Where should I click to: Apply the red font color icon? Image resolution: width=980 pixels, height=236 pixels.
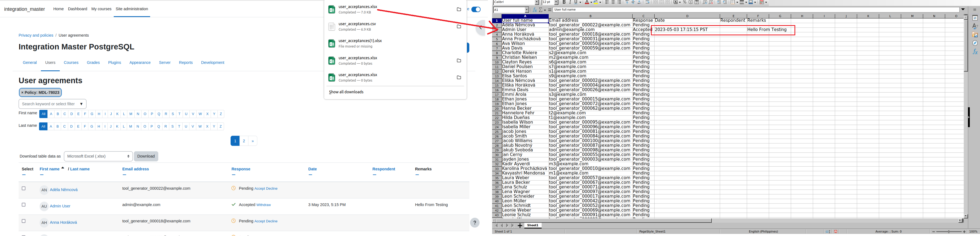tap(587, 2)
